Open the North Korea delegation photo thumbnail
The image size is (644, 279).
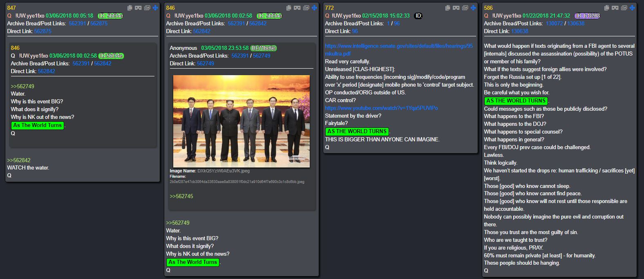tap(241, 121)
